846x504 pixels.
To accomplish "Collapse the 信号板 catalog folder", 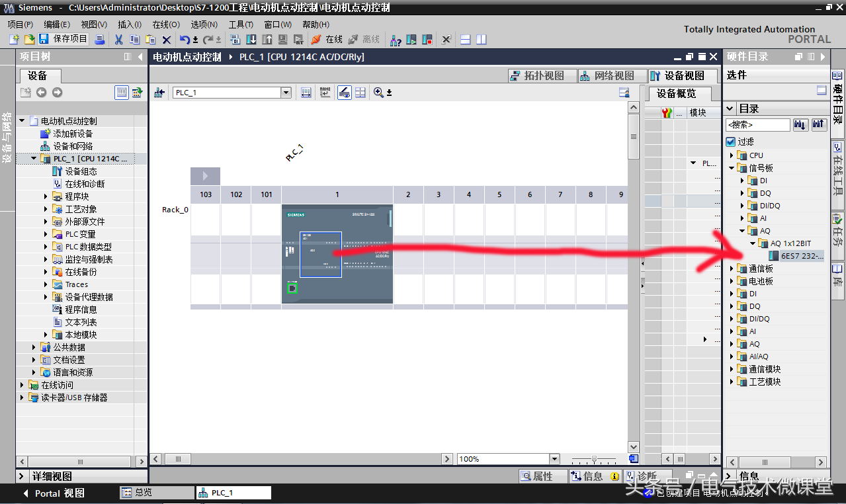I will 732,168.
